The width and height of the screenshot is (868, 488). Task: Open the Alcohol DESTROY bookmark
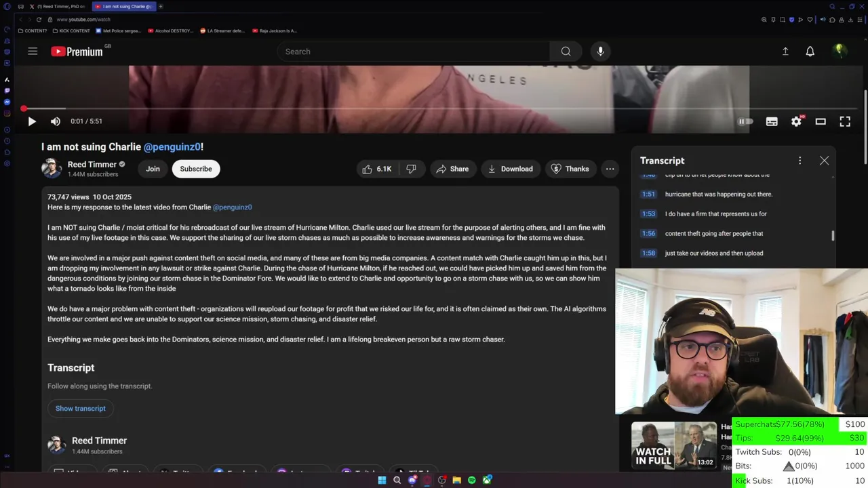pos(170,30)
